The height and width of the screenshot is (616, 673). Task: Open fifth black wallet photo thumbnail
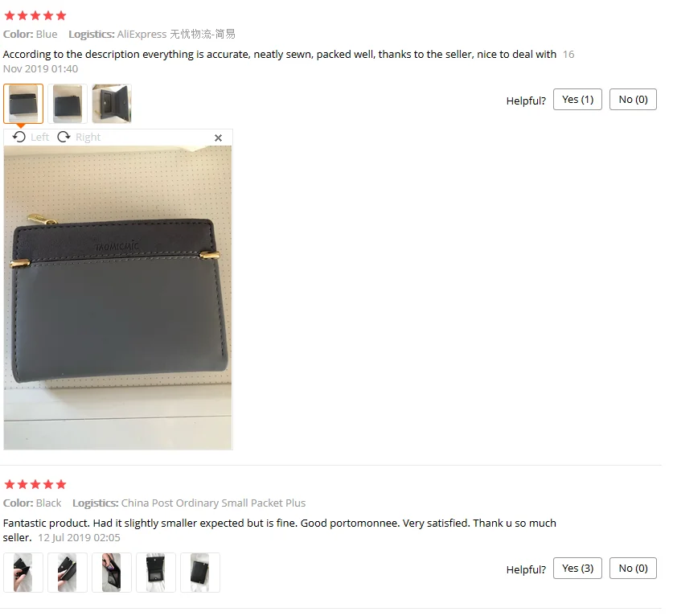pyautogui.click(x=200, y=573)
